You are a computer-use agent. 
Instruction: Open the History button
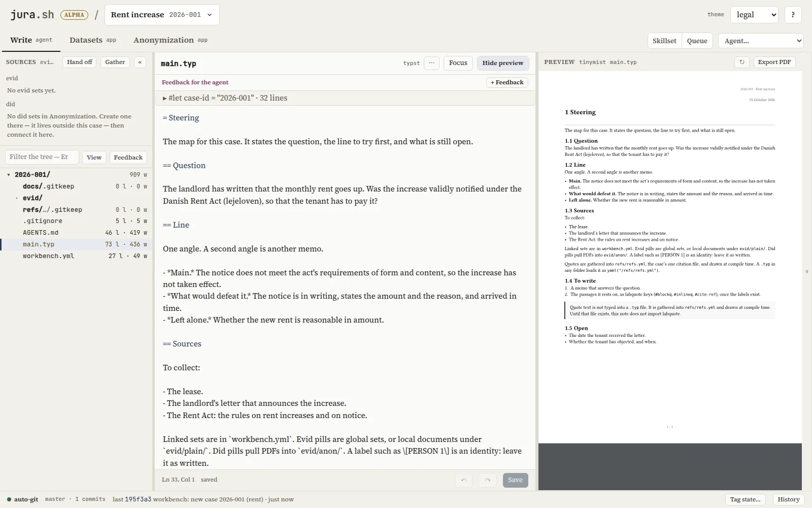(788, 499)
